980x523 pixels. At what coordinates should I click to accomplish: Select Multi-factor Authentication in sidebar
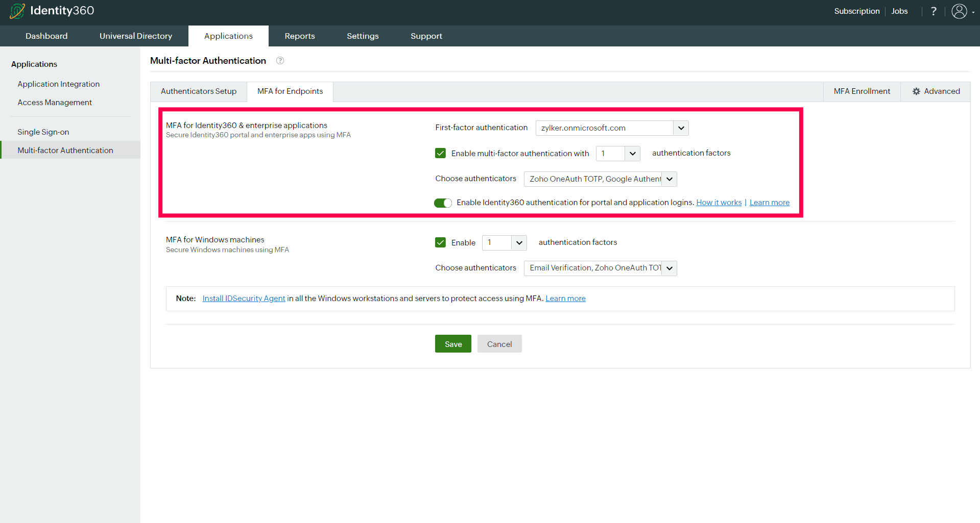(x=70, y=150)
